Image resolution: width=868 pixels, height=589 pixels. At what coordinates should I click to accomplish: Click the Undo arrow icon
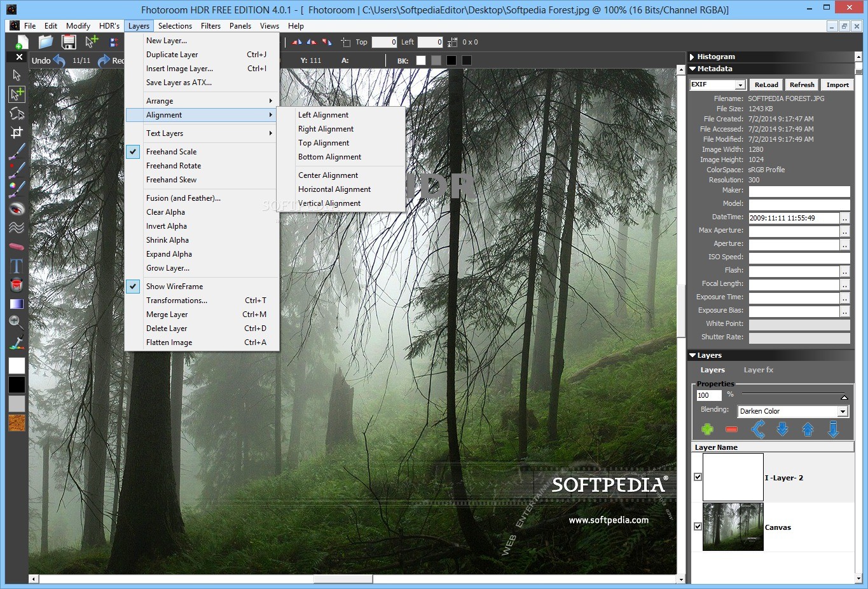pyautogui.click(x=59, y=61)
